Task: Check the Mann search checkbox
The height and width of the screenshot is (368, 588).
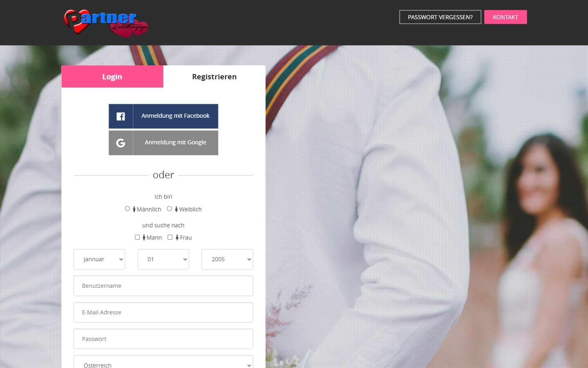Action: tap(137, 237)
